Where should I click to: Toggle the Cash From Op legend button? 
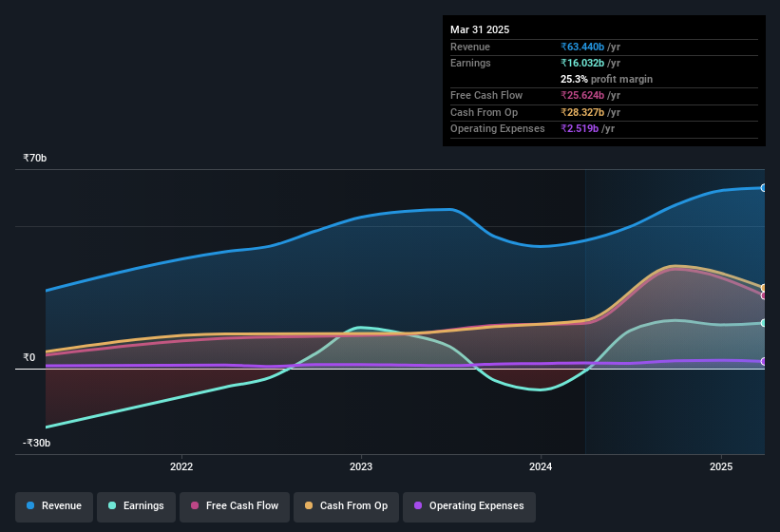coord(346,506)
